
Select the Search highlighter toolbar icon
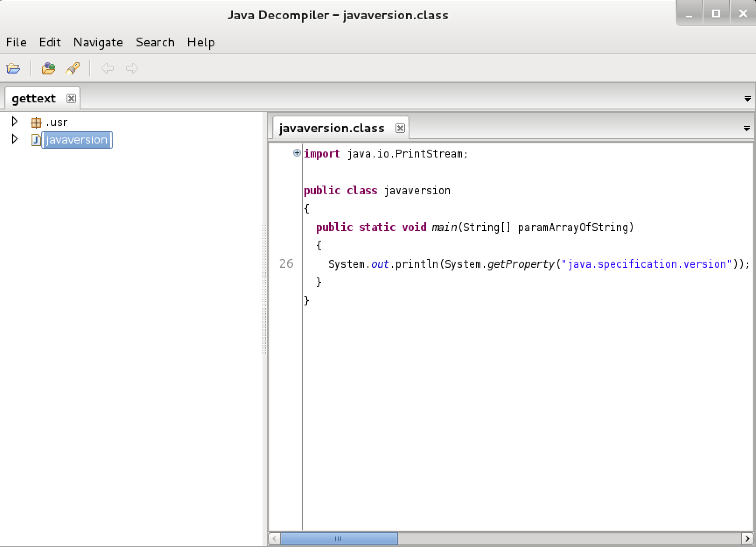point(73,68)
